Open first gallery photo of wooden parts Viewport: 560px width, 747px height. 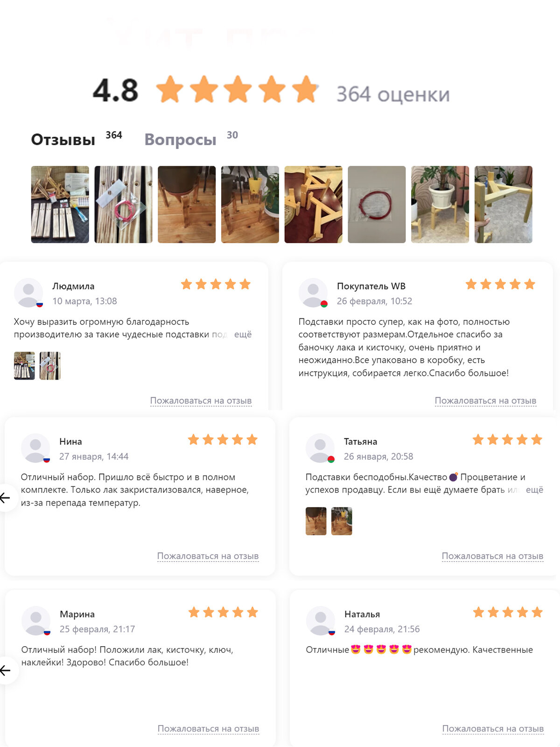pyautogui.click(x=60, y=204)
